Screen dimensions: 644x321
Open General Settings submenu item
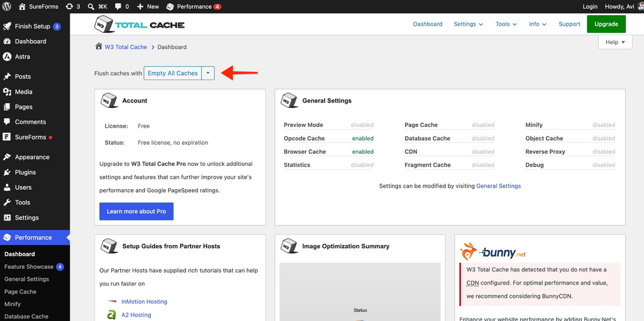click(x=26, y=279)
